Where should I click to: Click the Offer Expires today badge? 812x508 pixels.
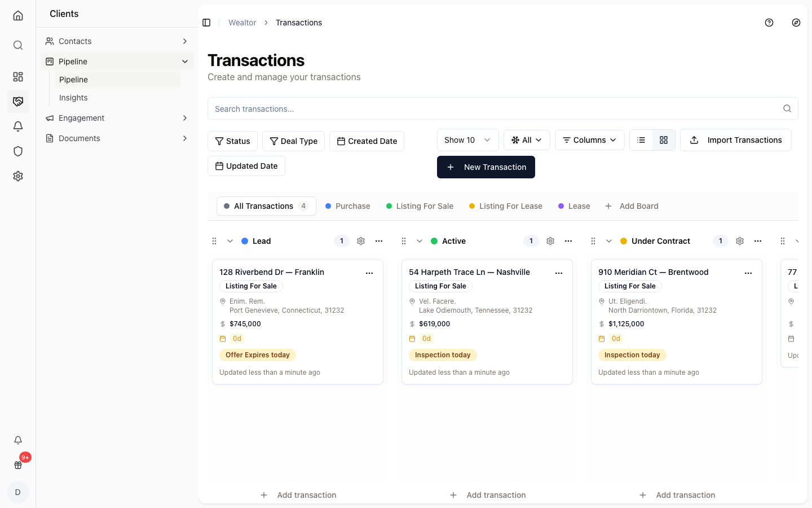click(258, 355)
